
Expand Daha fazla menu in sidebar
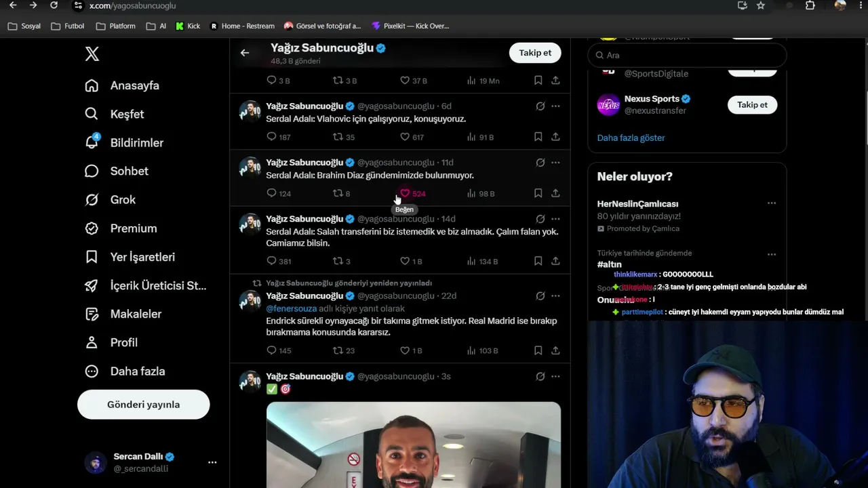[x=125, y=371]
